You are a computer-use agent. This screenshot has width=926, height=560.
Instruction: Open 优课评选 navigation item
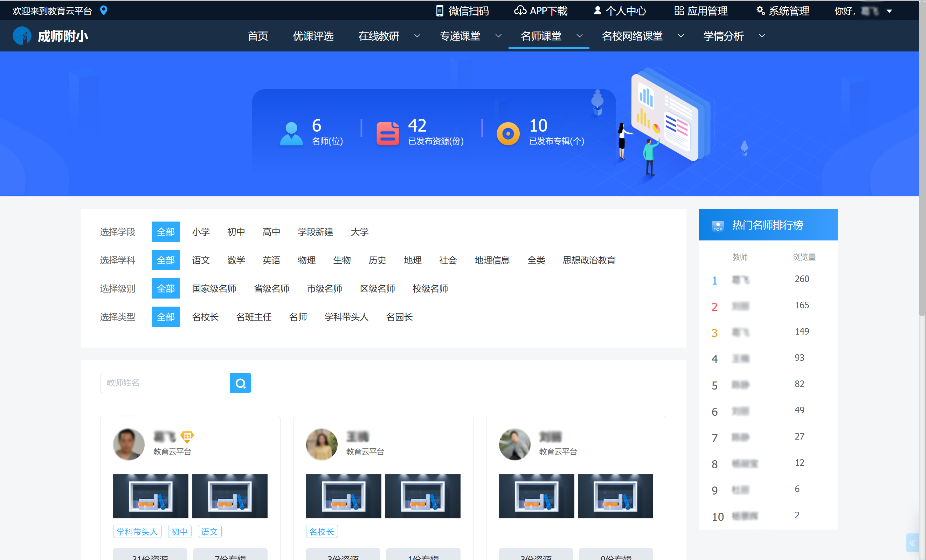click(313, 36)
